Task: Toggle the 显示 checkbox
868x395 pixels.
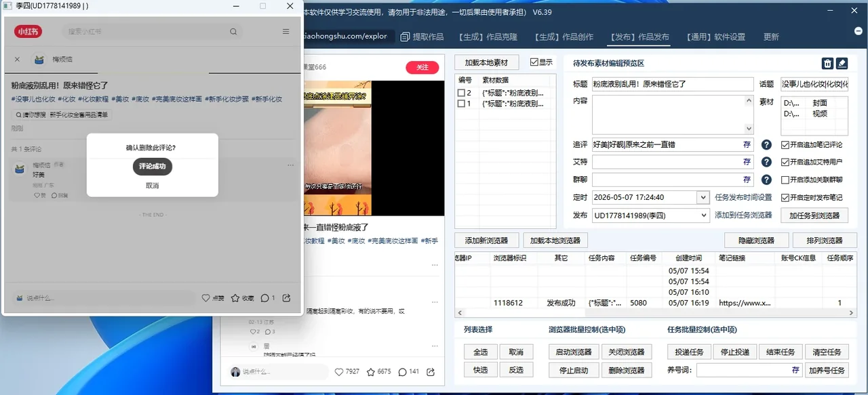Action: point(534,62)
